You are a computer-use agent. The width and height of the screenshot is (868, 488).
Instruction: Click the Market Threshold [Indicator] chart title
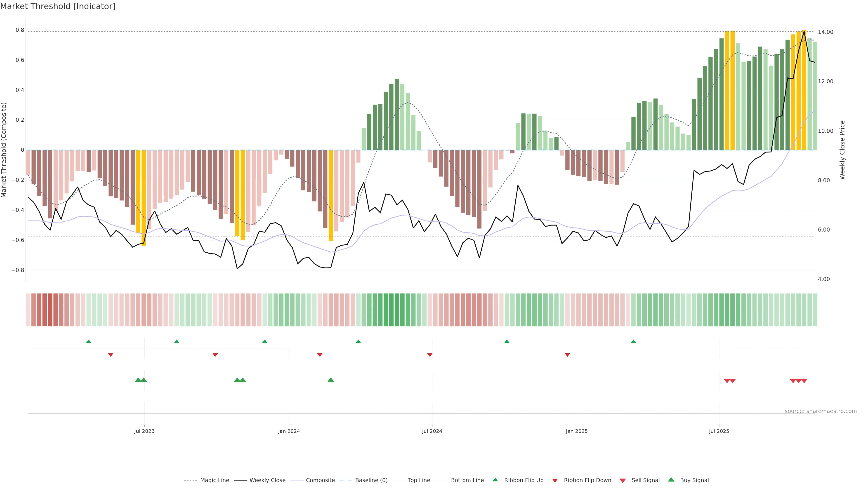pos(58,6)
